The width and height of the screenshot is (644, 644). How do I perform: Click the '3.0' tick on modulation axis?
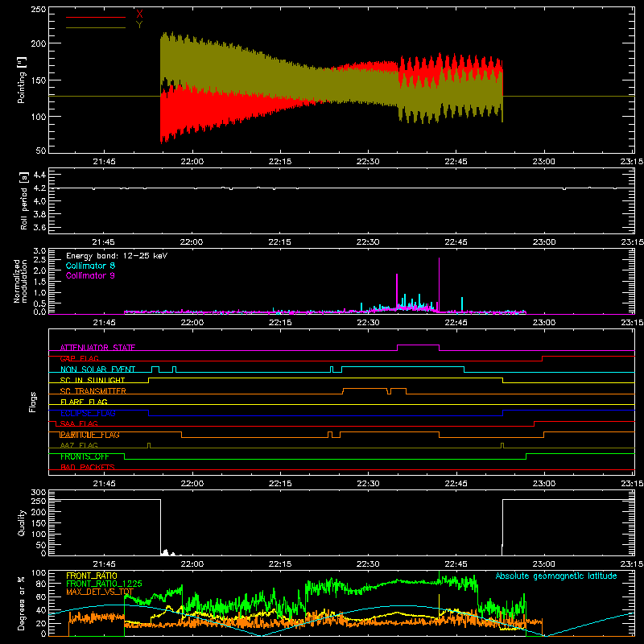[39, 251]
